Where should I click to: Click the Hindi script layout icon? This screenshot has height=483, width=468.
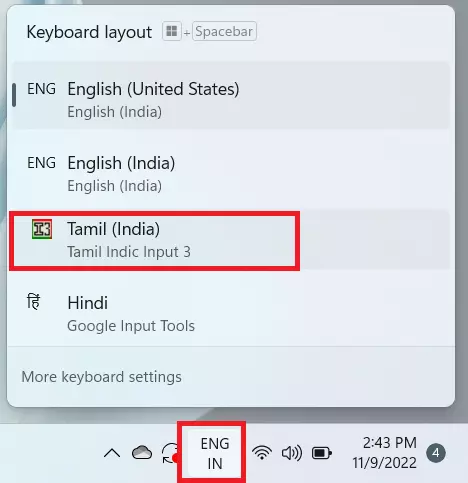[x=34, y=302]
